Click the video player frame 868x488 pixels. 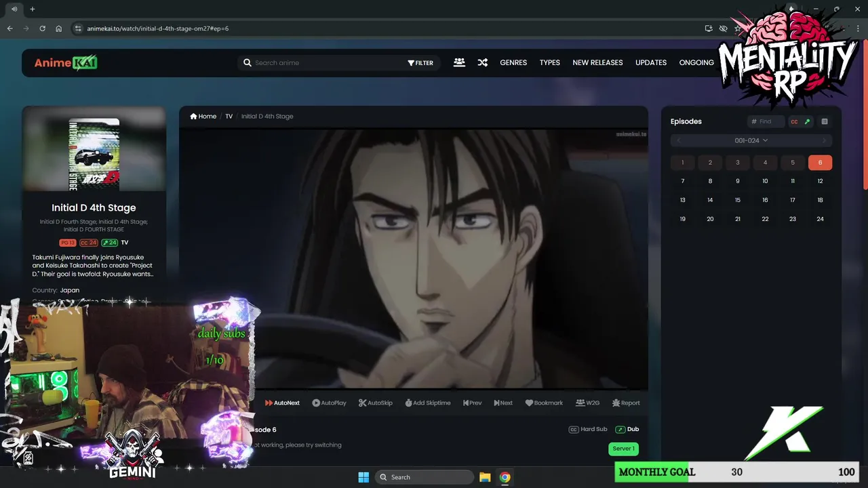point(414,259)
